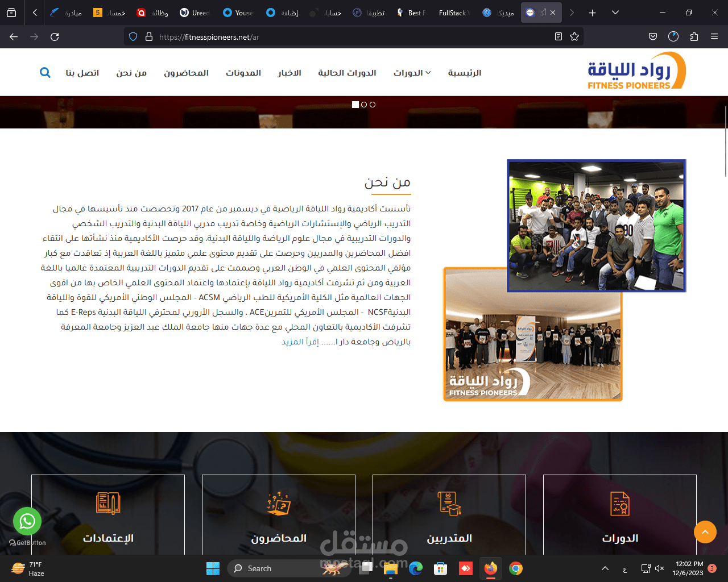Go back using the browser back arrow
This screenshot has width=728, height=582.
pos(14,37)
